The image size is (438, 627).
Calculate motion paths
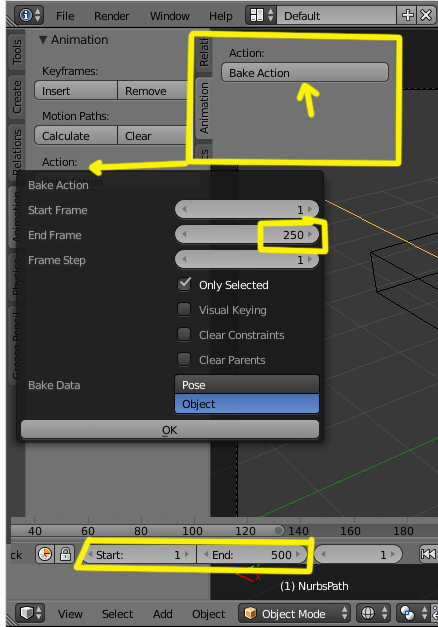[76, 136]
